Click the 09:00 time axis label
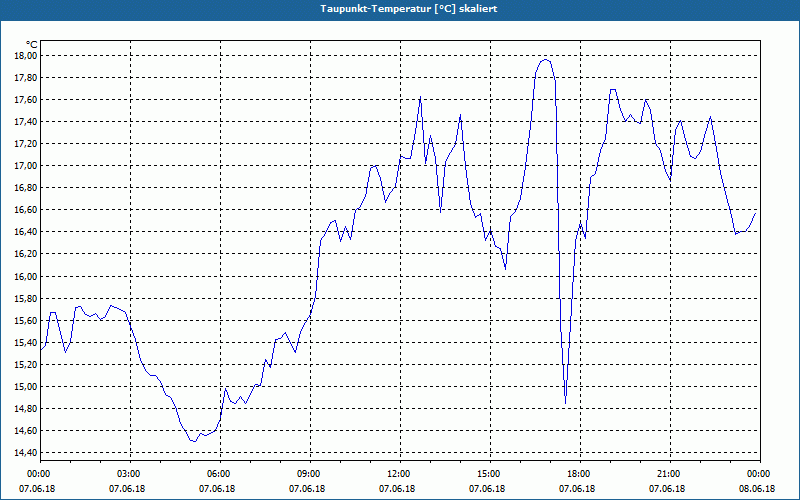Viewport: 800px width, 500px height. click(x=310, y=474)
